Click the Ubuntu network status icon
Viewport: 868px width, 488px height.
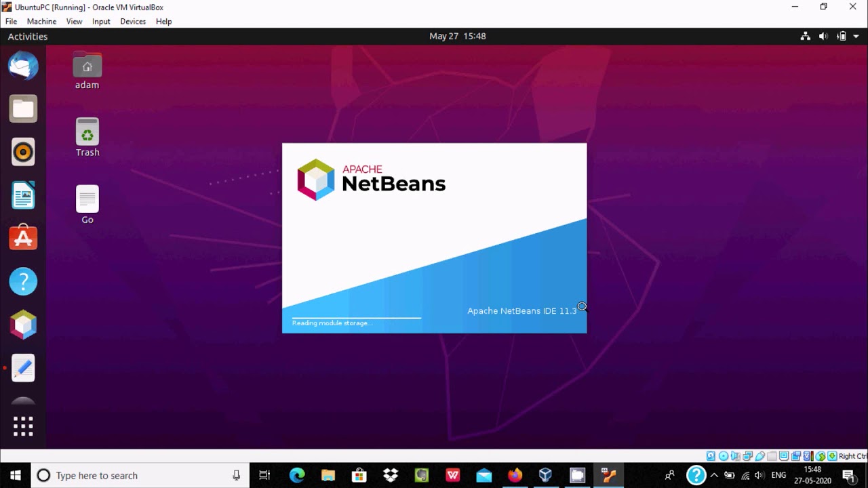click(x=806, y=36)
